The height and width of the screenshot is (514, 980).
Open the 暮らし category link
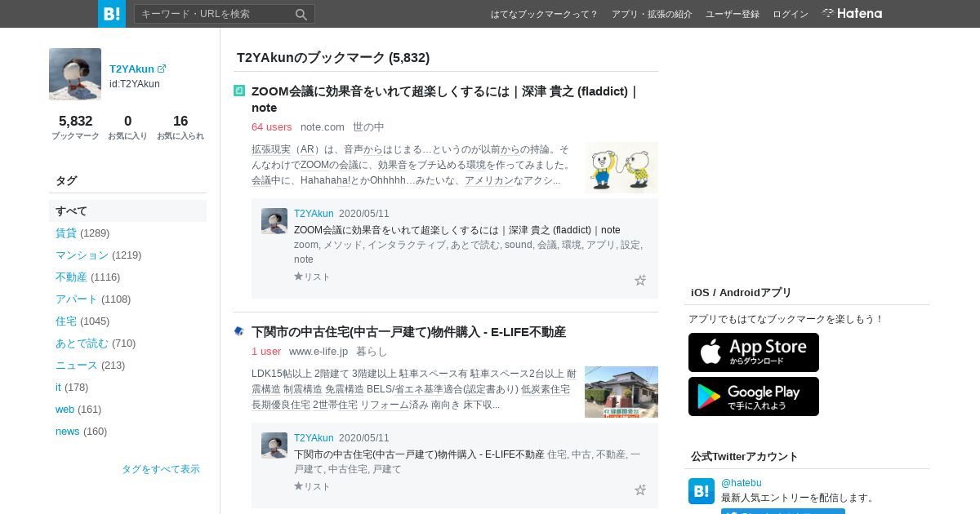pyautogui.click(x=372, y=351)
